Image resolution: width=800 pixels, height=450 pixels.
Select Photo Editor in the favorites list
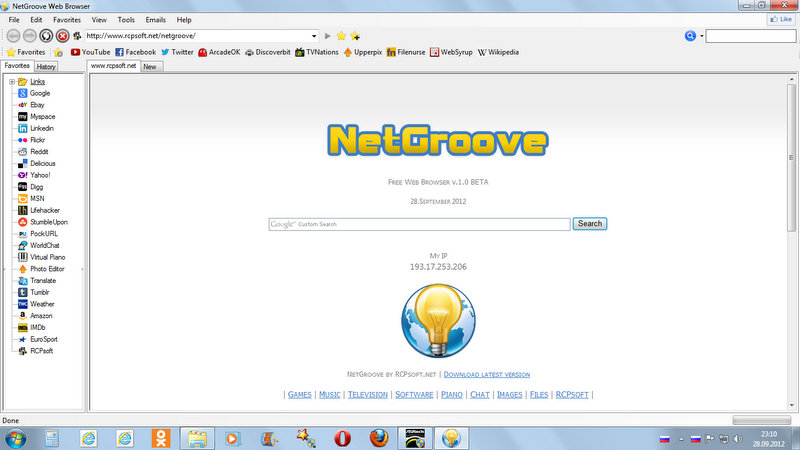(x=42, y=269)
